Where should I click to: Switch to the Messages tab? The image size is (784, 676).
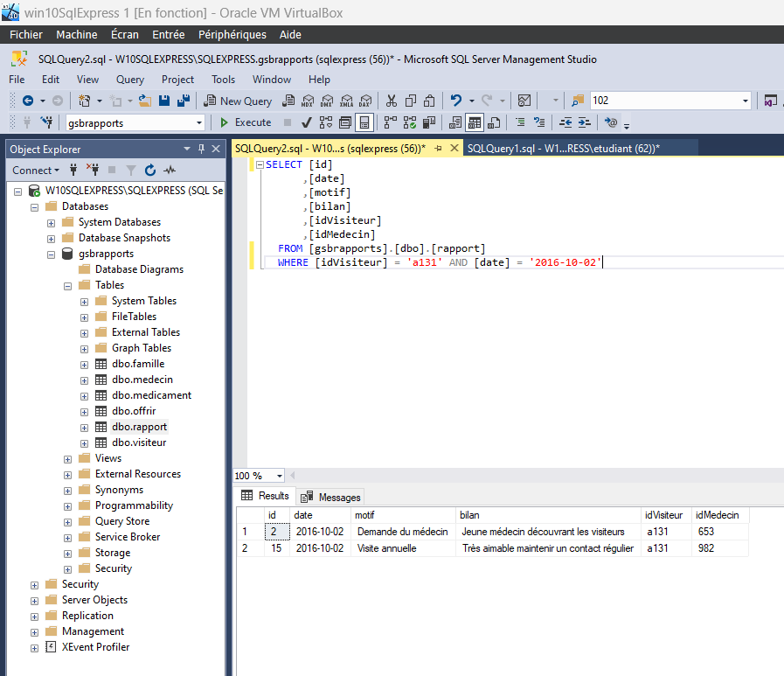tap(330, 497)
